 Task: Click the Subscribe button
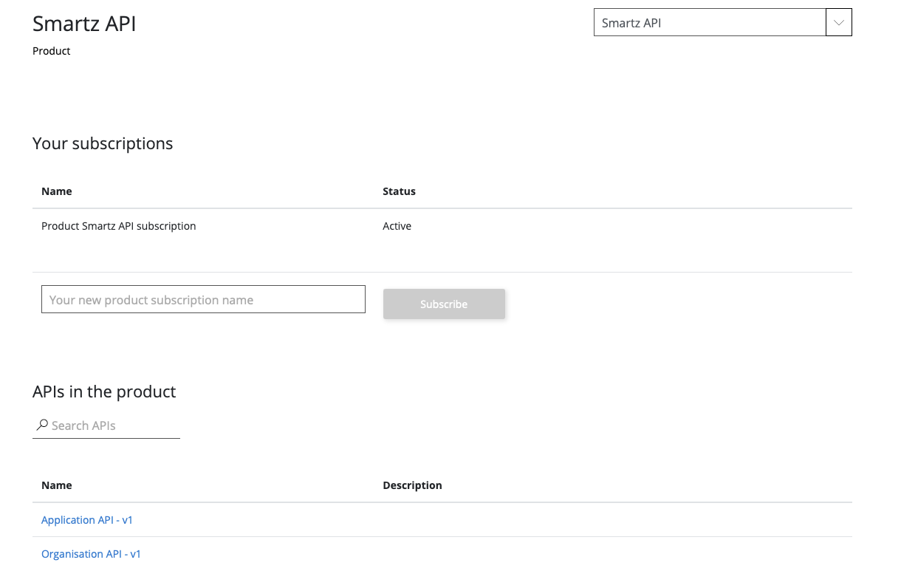coord(444,304)
